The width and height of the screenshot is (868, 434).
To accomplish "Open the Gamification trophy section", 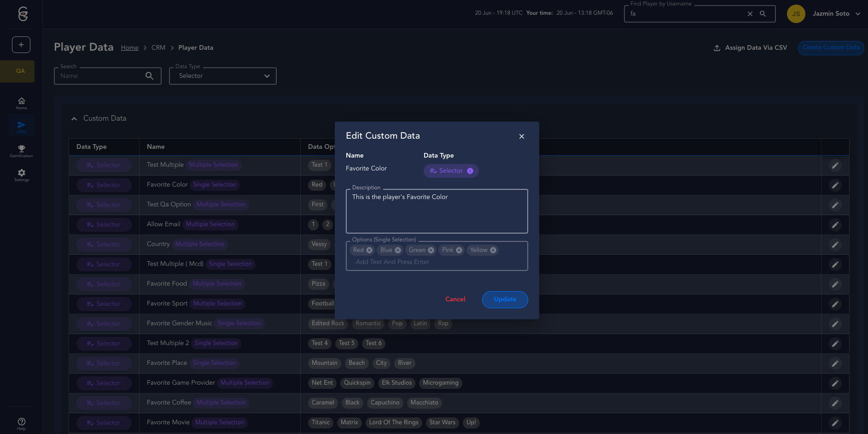I will click(x=21, y=151).
